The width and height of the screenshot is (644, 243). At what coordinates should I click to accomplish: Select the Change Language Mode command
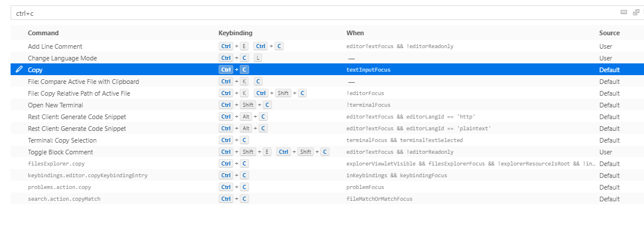62,58
